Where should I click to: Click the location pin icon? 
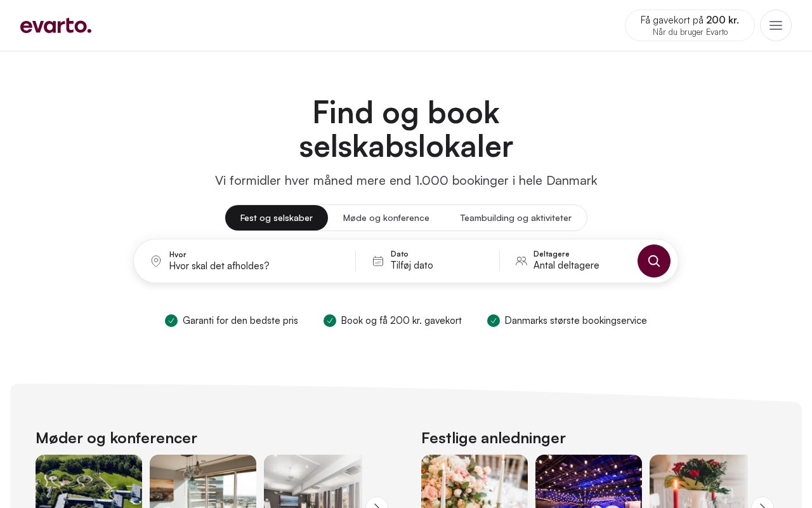(156, 261)
